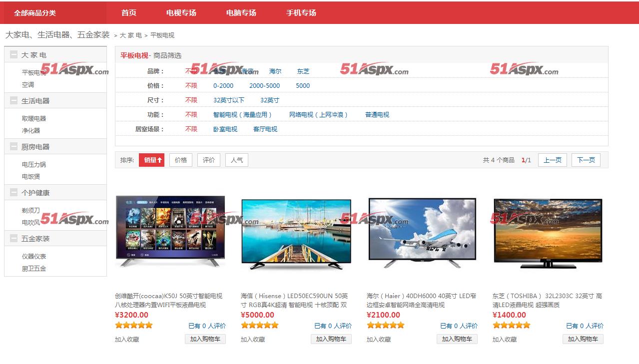Filter room scene by 卧室电视

[225, 129]
